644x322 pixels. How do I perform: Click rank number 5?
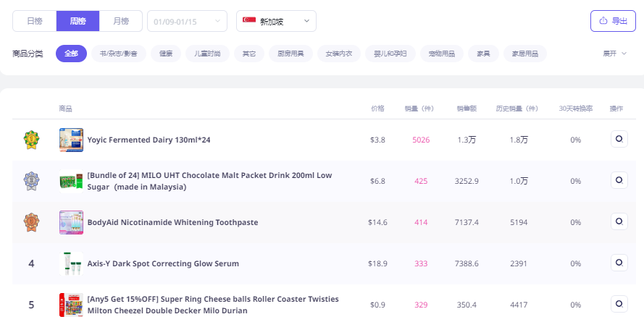(31, 305)
